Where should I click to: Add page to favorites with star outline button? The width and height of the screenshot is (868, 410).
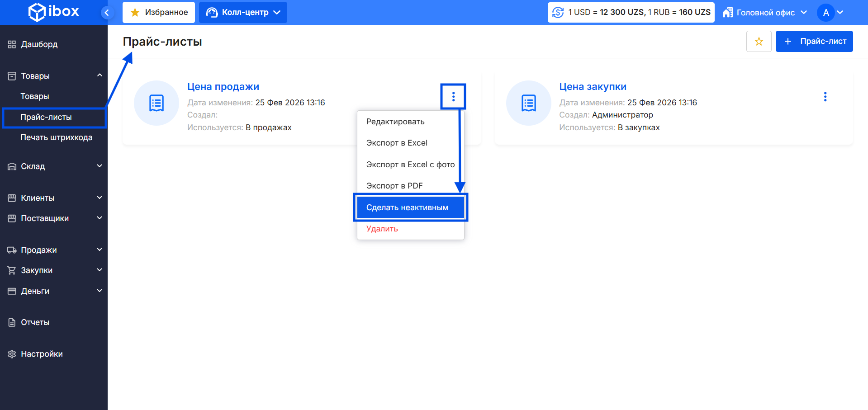pos(759,42)
